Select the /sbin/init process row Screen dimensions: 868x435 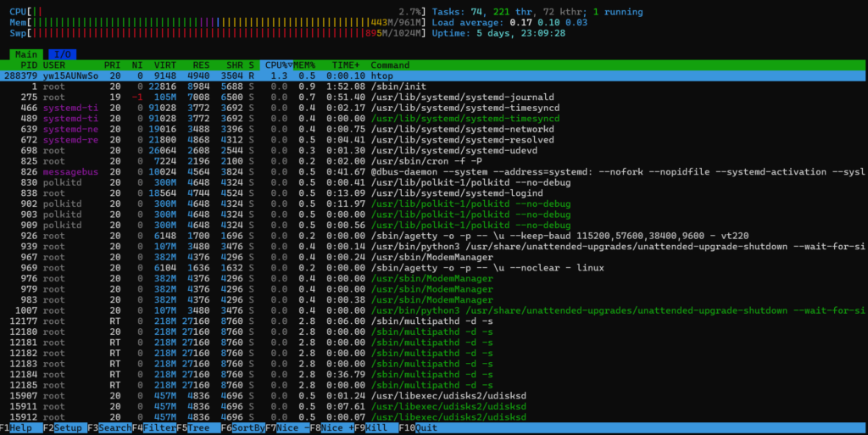click(434, 86)
